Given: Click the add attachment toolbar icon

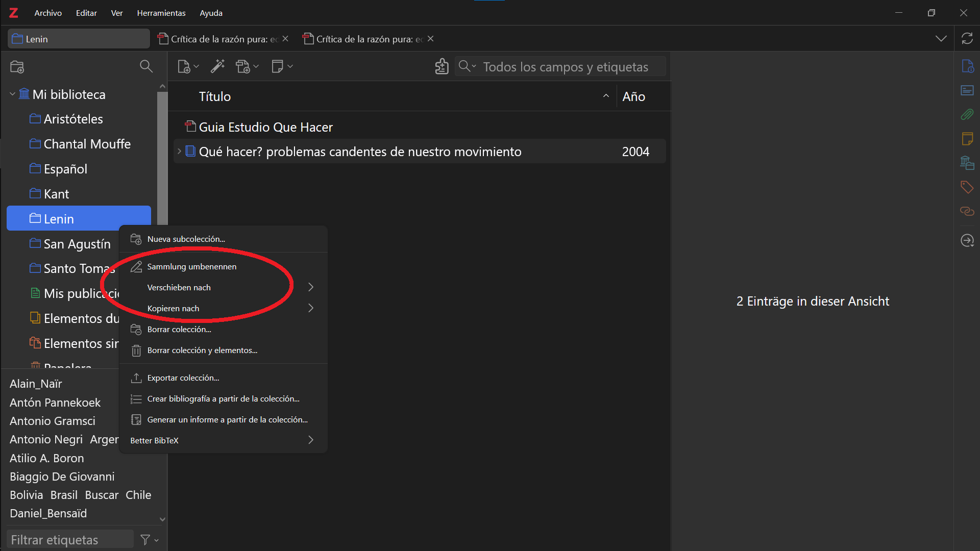Looking at the screenshot, I should (x=243, y=66).
